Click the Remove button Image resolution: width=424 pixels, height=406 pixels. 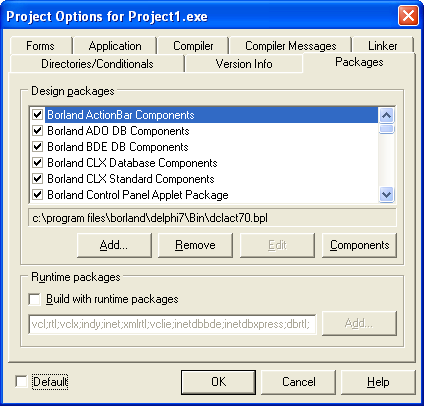coord(195,245)
